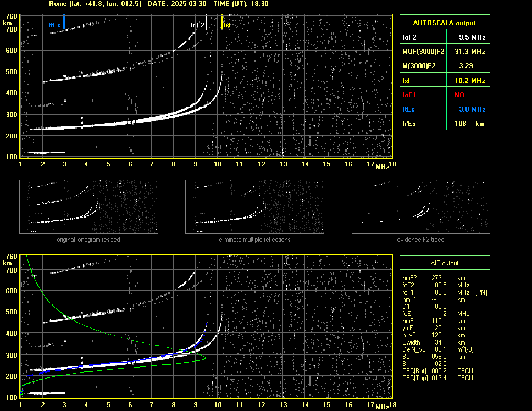Viewport: 532px width, 411px height.
Task: Select the 9.5 MHz foF2 value
Action: [472, 37]
